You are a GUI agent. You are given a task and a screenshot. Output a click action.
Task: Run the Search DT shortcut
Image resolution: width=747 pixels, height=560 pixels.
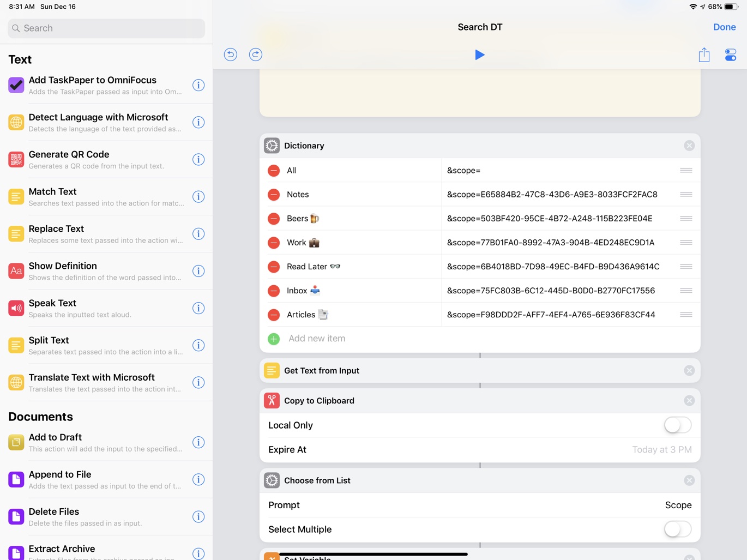coord(479,55)
